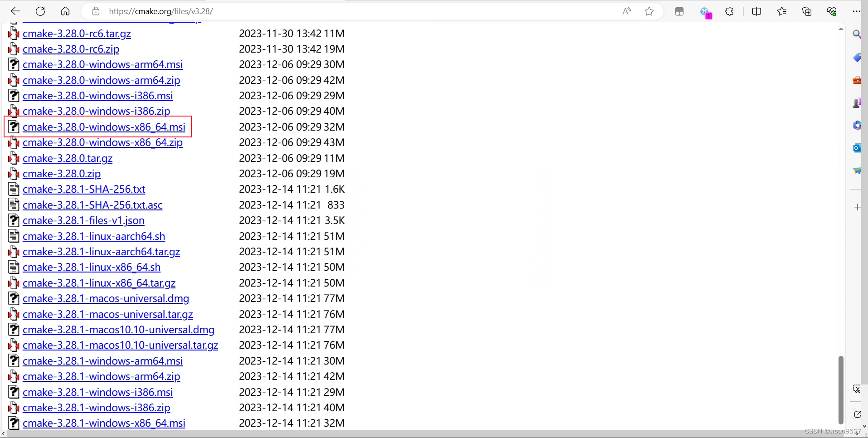Screen dimensions: 868x438
Task: Download cmake-3.28.1-windows-x86_64.msi
Action: click(x=104, y=423)
